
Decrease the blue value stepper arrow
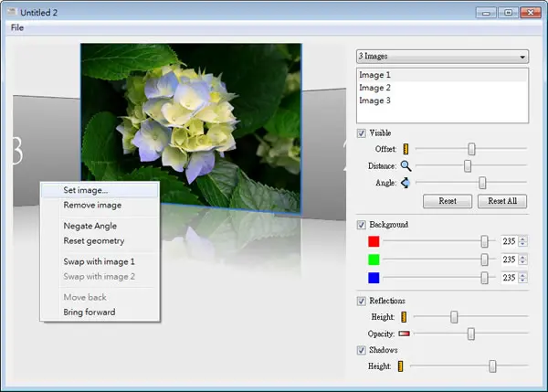[522, 281]
